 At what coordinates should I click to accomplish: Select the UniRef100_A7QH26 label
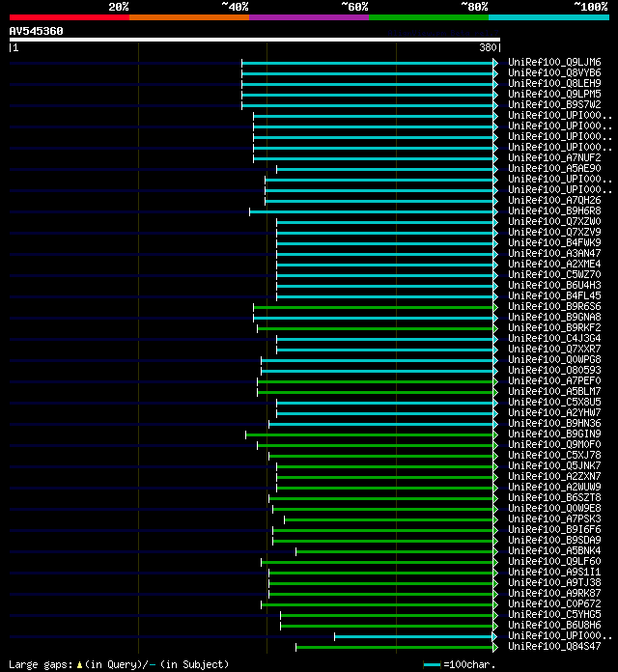click(x=554, y=200)
